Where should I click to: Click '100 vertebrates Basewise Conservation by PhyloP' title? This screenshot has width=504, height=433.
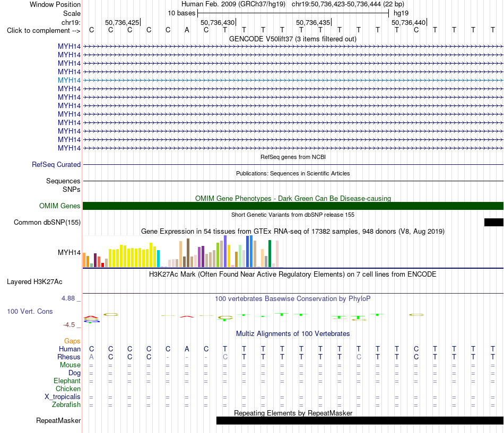(293, 299)
